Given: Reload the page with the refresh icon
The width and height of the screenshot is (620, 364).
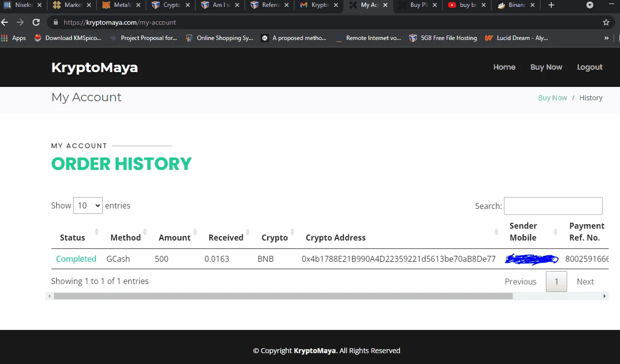Looking at the screenshot, I should [x=36, y=22].
